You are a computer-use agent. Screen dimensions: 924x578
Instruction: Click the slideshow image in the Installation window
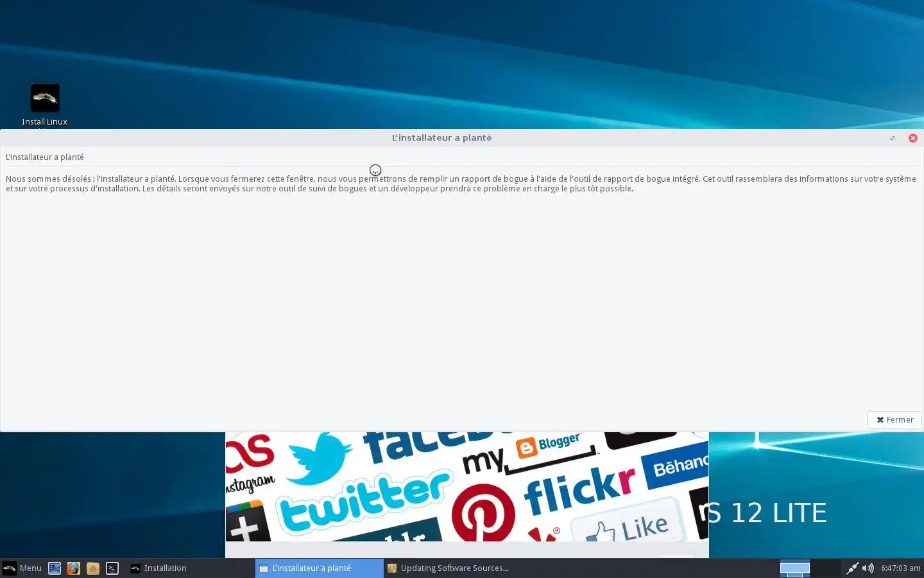coord(467,486)
